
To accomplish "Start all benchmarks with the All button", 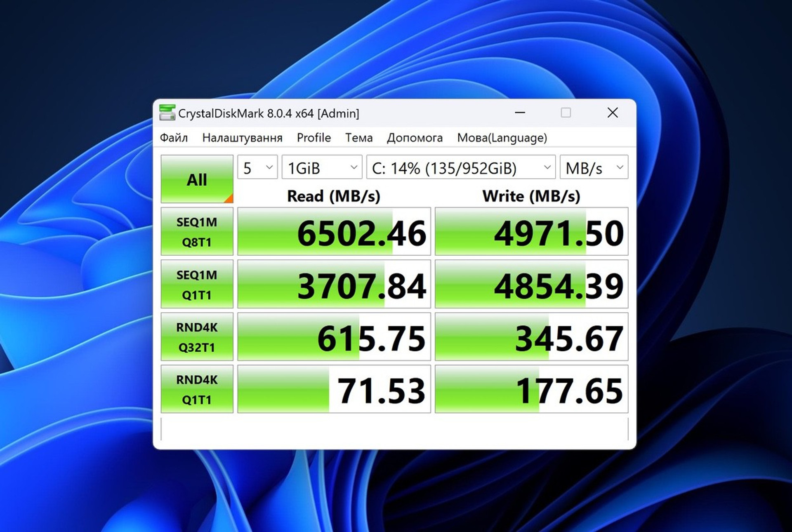I will [197, 179].
